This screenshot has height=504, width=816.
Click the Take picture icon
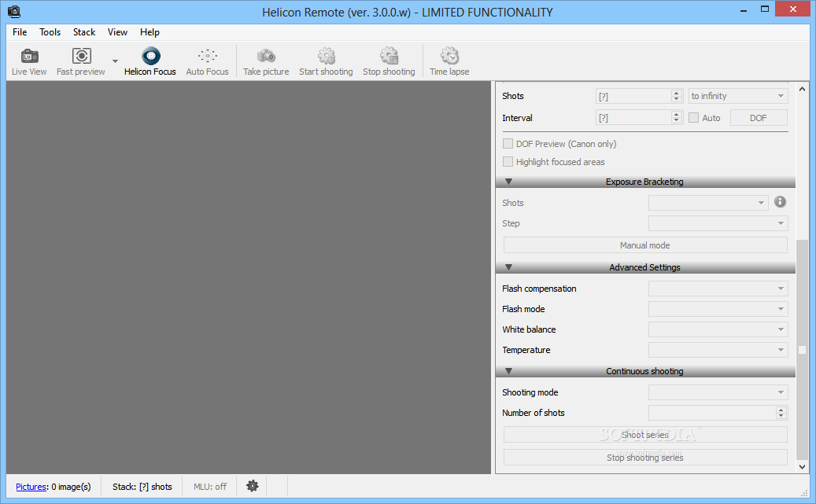click(x=266, y=57)
